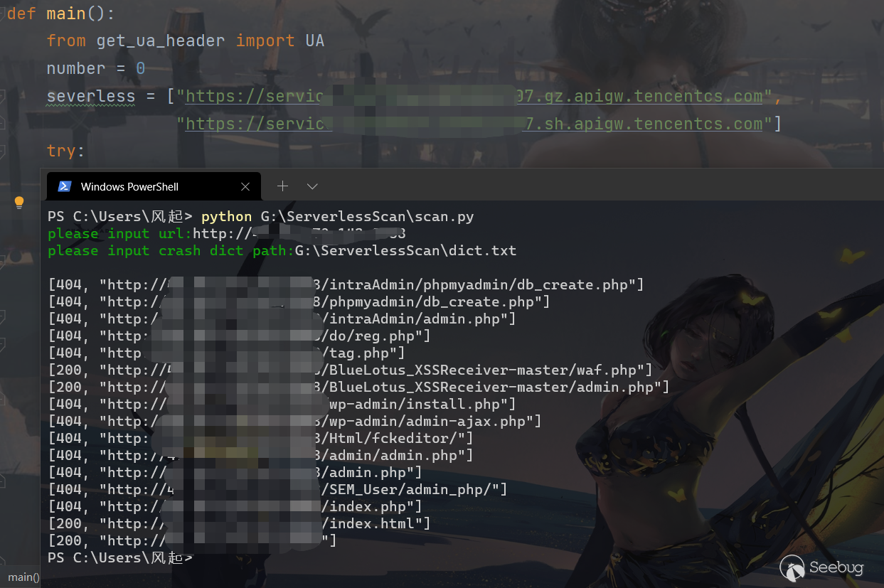The image size is (884, 588).
Task: Click the dict.txt path in terminal
Action: point(405,250)
